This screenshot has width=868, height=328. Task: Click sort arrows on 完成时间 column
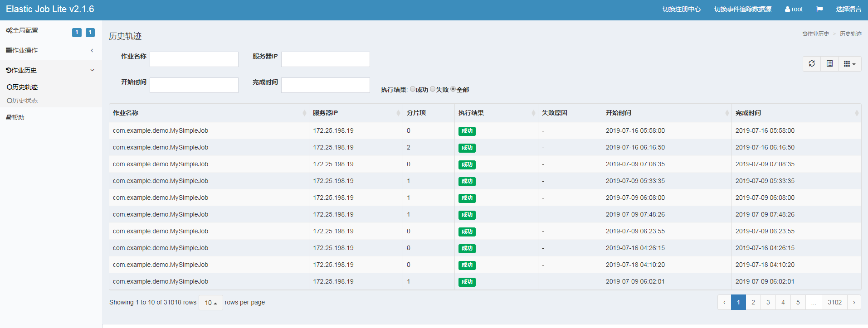pyautogui.click(x=856, y=113)
